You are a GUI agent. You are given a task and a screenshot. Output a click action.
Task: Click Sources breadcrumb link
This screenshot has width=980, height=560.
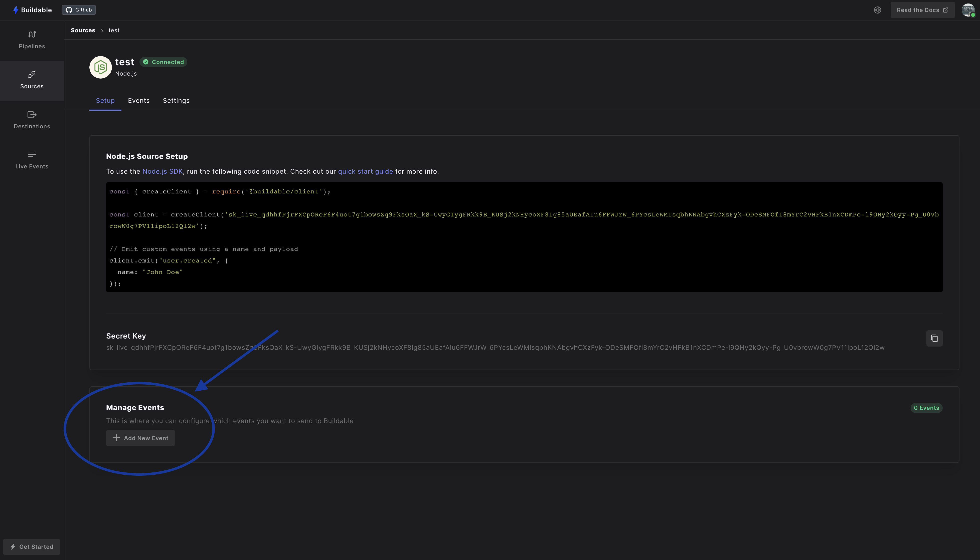83,30
